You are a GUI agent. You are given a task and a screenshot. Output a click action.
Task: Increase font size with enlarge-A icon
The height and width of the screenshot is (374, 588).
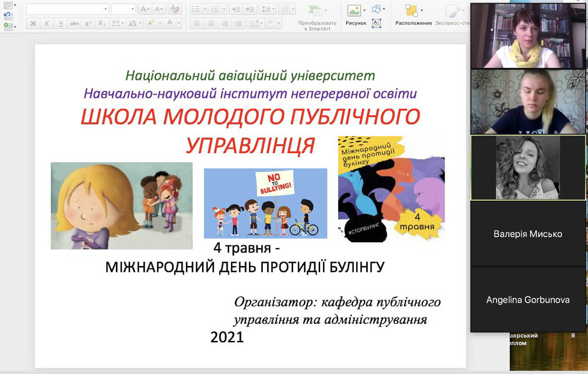pos(145,9)
